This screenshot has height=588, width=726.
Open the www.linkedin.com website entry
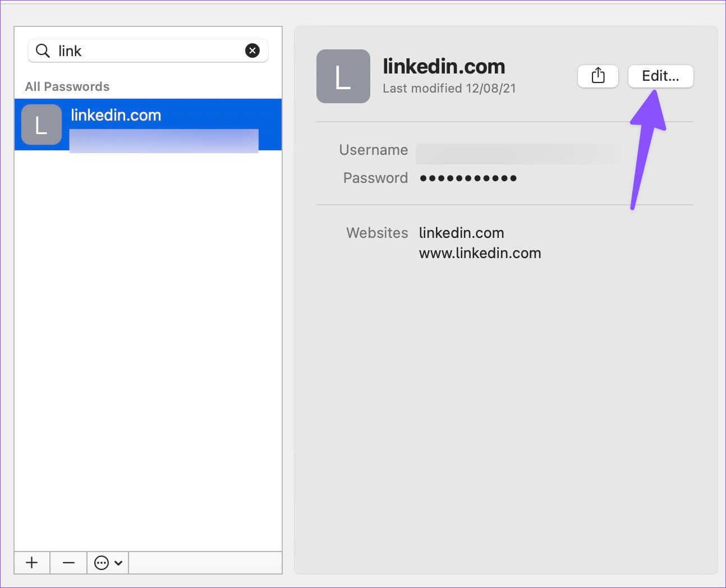click(x=480, y=253)
